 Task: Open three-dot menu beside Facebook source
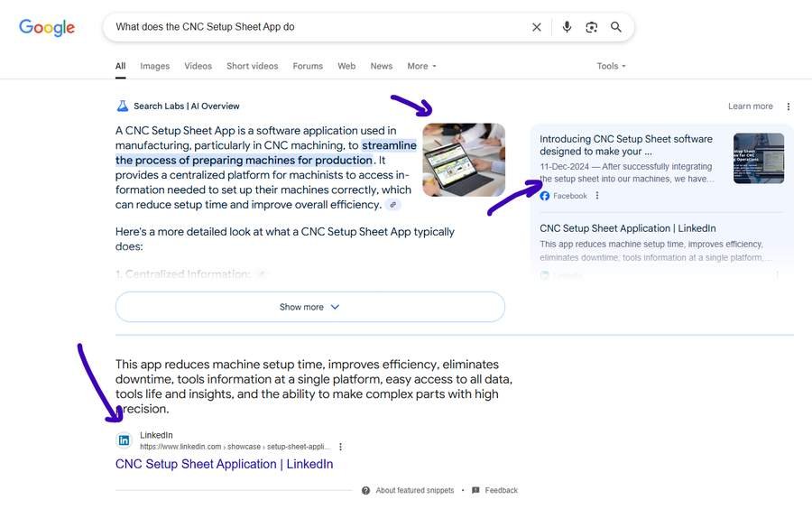(x=597, y=195)
